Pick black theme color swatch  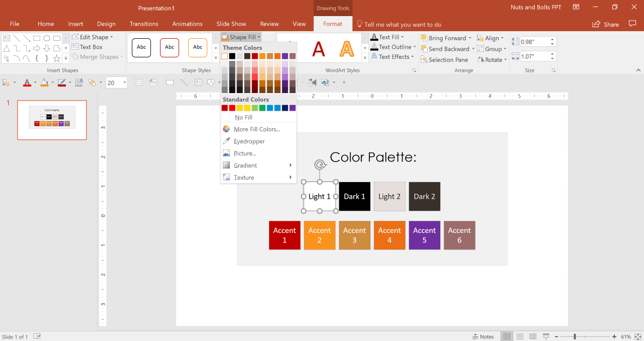[232, 56]
